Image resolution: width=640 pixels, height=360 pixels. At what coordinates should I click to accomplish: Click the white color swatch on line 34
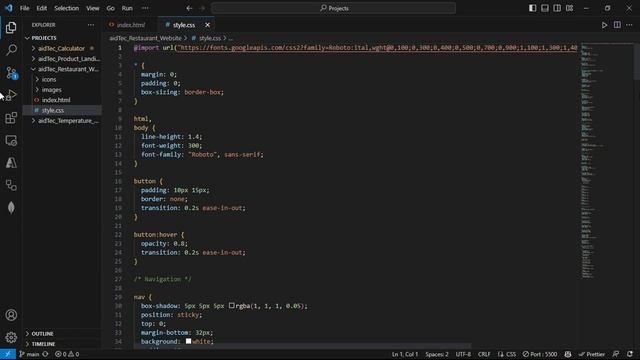pos(188,341)
